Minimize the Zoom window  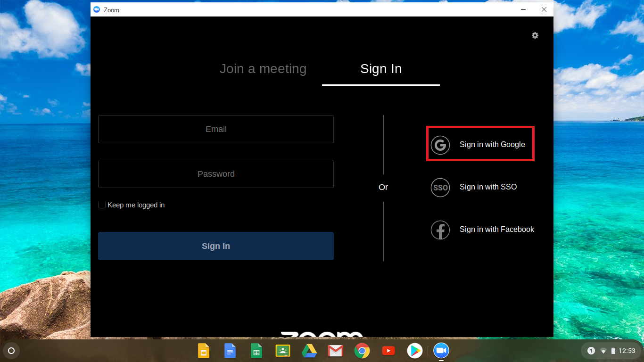click(x=523, y=9)
